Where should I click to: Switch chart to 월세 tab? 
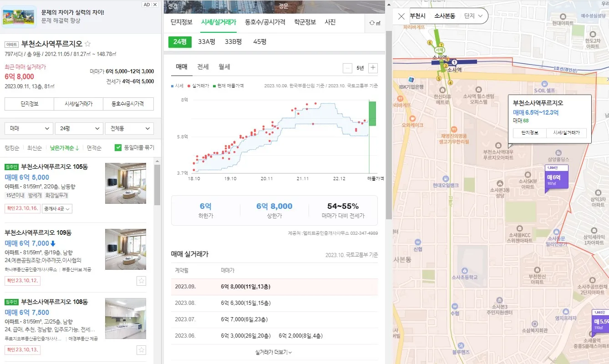(x=224, y=67)
